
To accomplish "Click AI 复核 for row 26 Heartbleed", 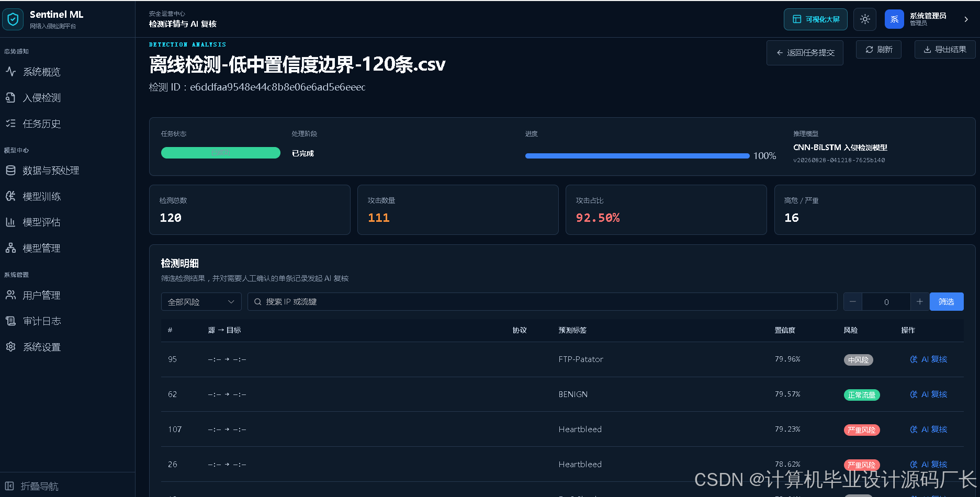I will tap(929, 465).
